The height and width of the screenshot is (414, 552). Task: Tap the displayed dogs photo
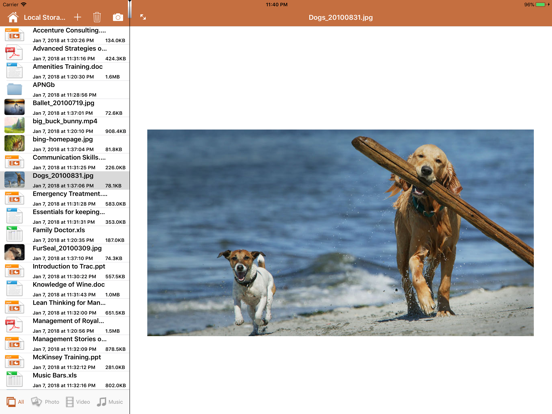340,233
